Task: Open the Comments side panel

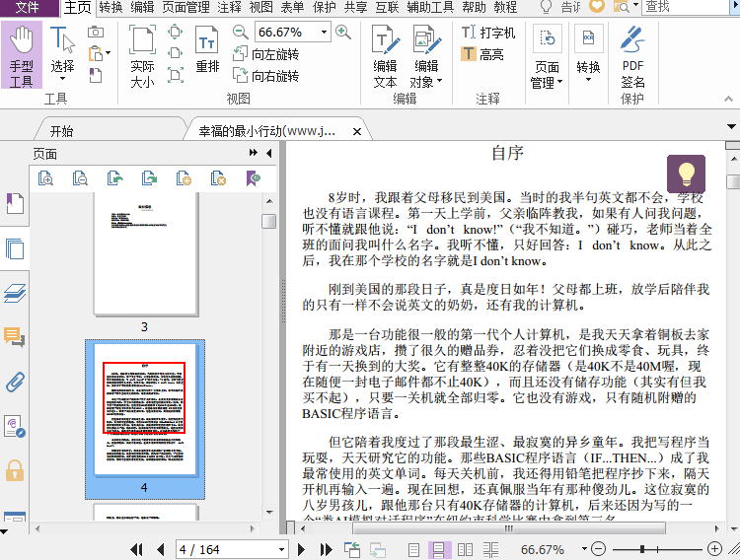Action: click(x=15, y=337)
